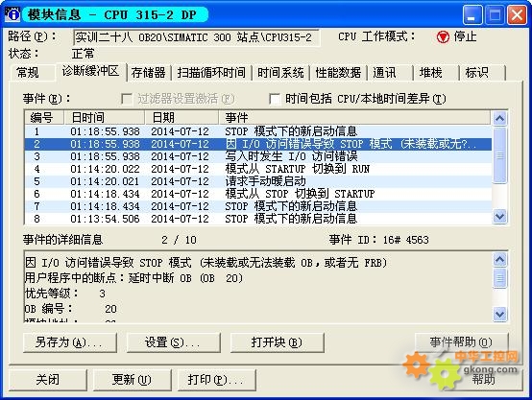Viewport: 532px width, 400px height.
Task: Open the 存储器 tab
Action: tap(148, 73)
